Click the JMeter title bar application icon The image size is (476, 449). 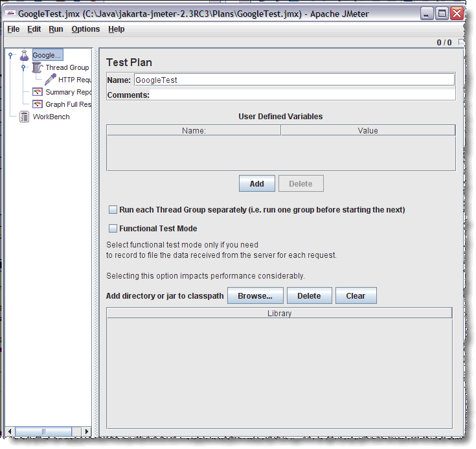(11, 14)
